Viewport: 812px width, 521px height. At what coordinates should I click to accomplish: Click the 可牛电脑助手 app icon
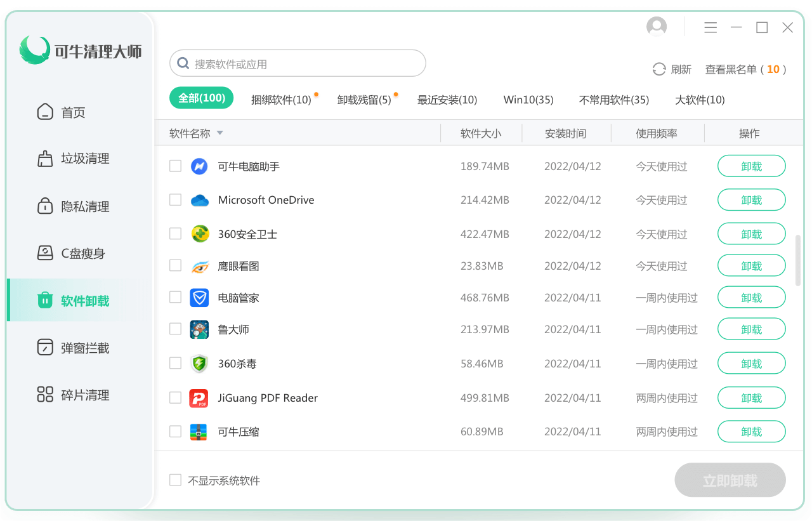point(199,166)
